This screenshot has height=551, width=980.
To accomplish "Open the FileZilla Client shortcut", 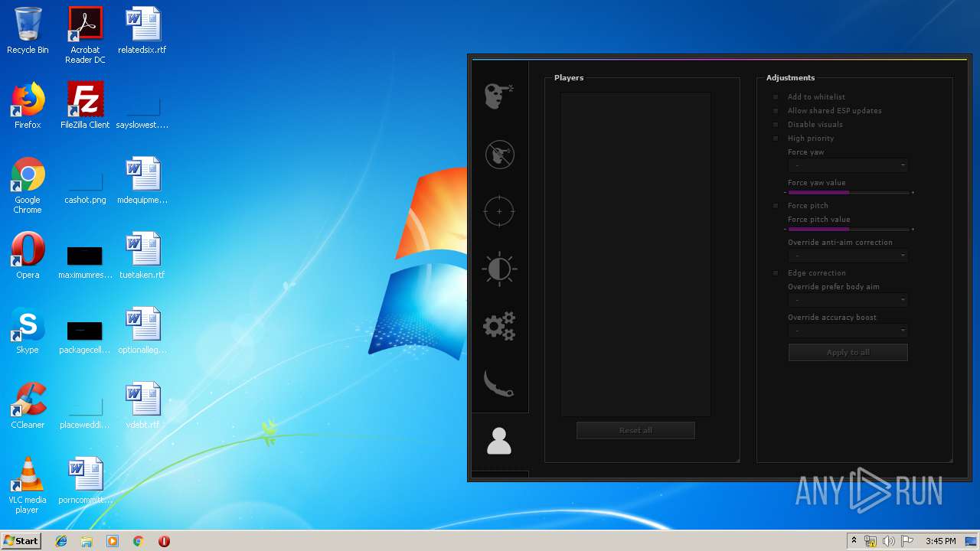I will (x=85, y=106).
